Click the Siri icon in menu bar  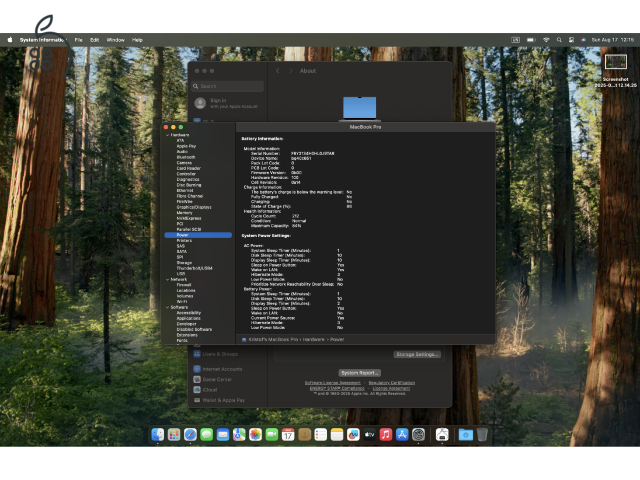[x=584, y=40]
